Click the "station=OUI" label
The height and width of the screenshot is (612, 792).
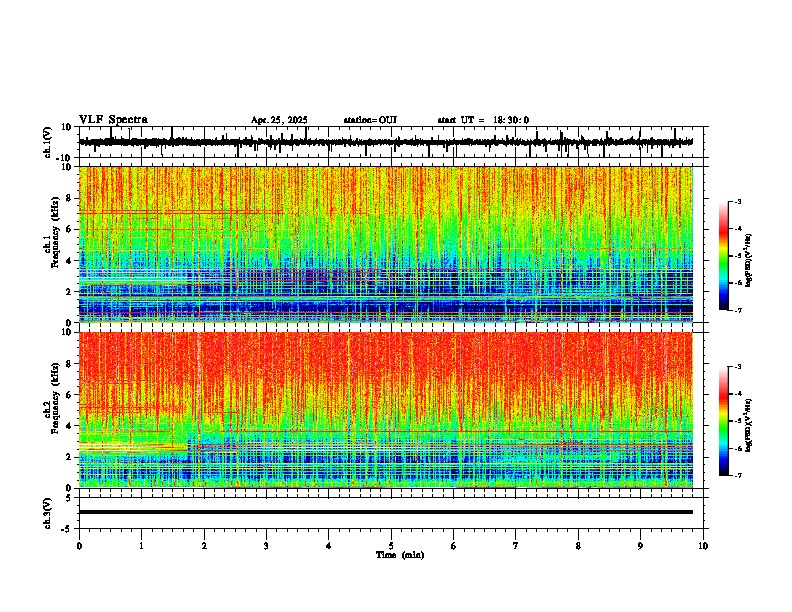tap(370, 120)
